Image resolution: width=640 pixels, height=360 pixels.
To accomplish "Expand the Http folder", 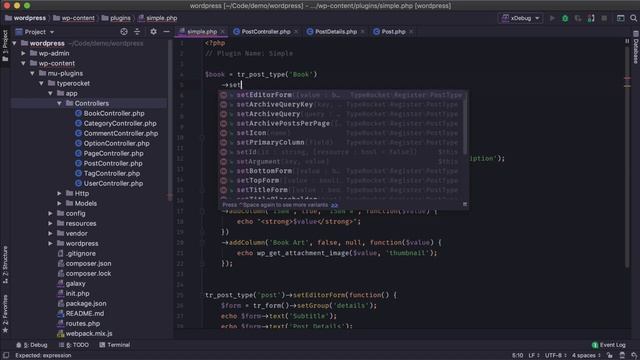I will (x=60, y=193).
